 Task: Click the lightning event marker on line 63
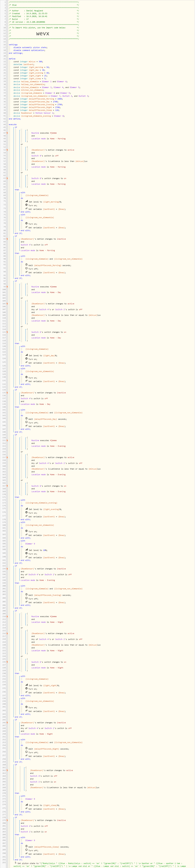(x=7, y=178)
